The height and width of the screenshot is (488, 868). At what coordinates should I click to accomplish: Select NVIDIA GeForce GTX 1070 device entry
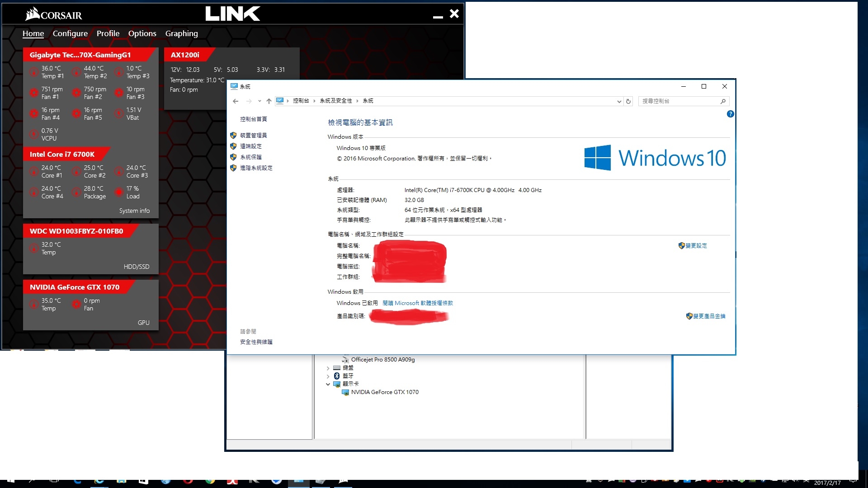[x=385, y=392]
